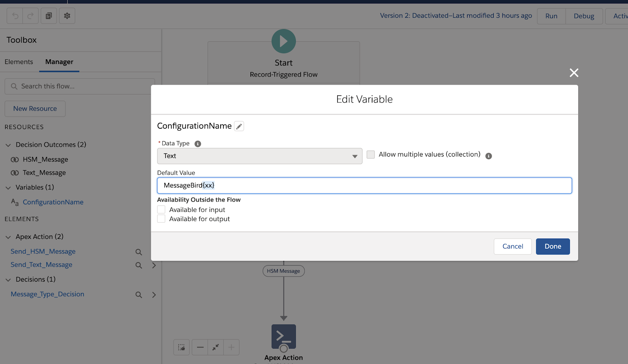Screen dimensions: 628x364
Task: Collapse the Apex Action section
Action: click(x=8, y=237)
